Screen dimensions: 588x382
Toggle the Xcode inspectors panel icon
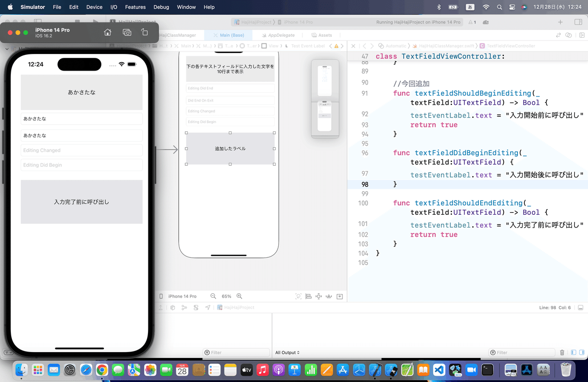pos(578,22)
